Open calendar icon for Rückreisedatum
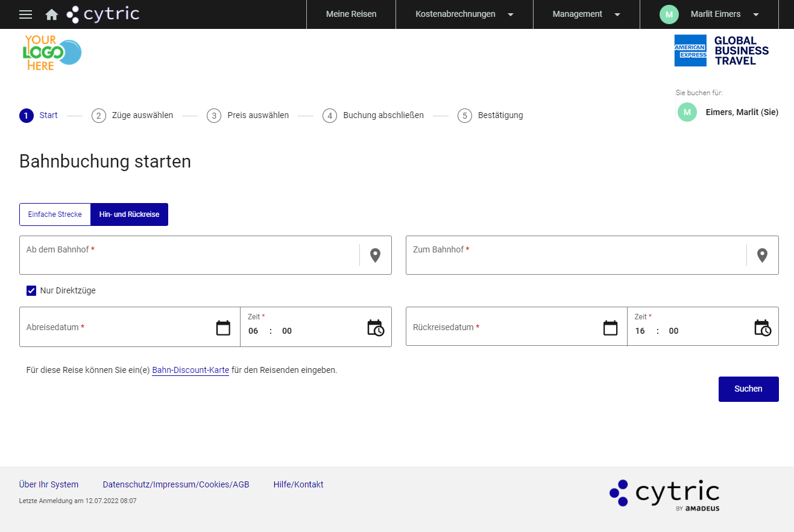 pos(611,328)
